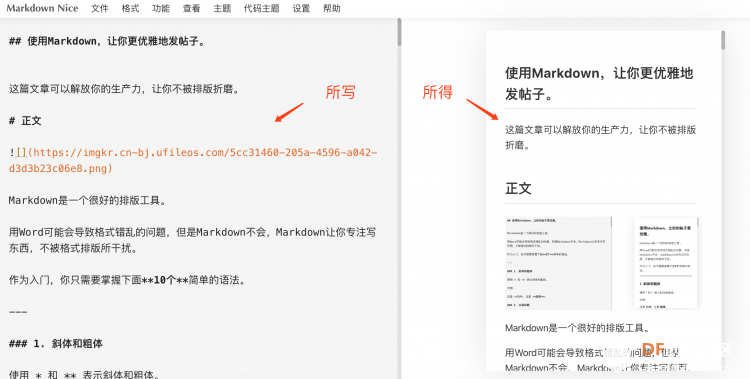Image resolution: width=750 pixels, height=379 pixels.
Task: Click the Markdown Nice logo title
Action: click(42, 8)
